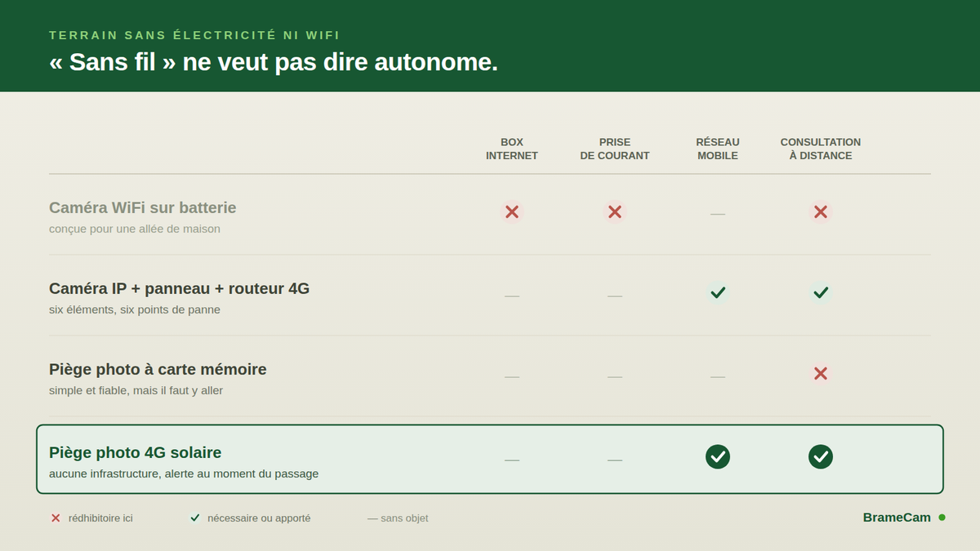Click the green check legend icon 'nécessaire ou apporté'
The height and width of the screenshot is (551, 980).
click(195, 518)
